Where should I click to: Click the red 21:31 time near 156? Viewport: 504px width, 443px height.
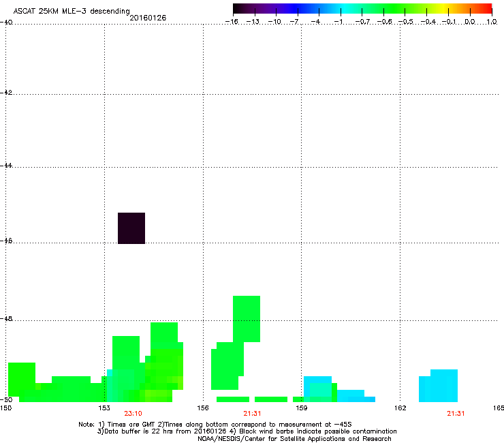(x=252, y=414)
